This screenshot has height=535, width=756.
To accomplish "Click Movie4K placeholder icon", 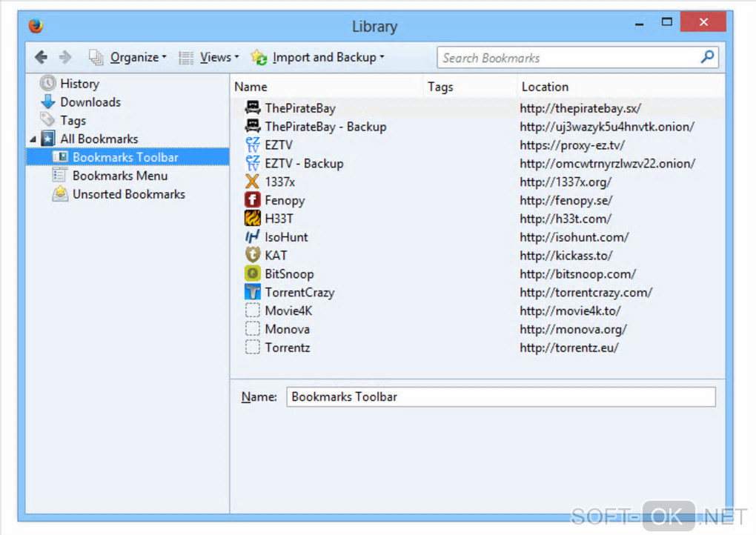I will pos(252,310).
